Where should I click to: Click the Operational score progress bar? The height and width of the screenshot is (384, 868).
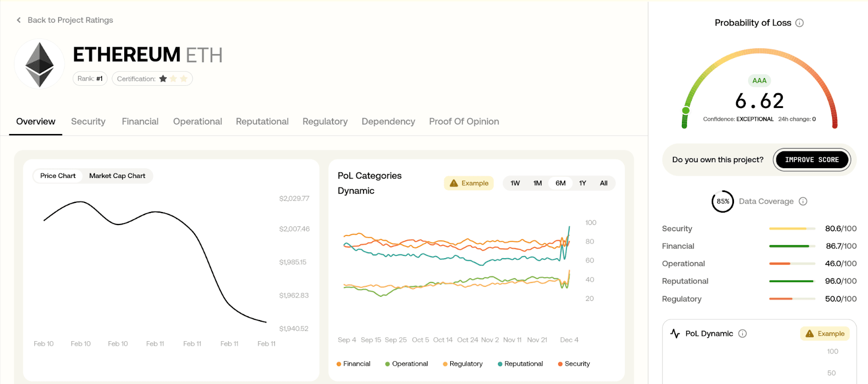tap(792, 264)
